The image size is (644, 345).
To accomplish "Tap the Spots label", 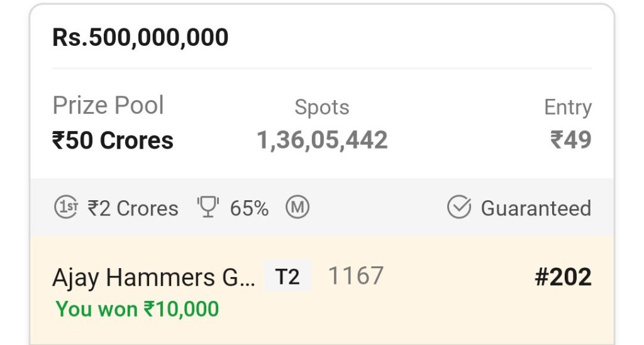I will tap(321, 108).
